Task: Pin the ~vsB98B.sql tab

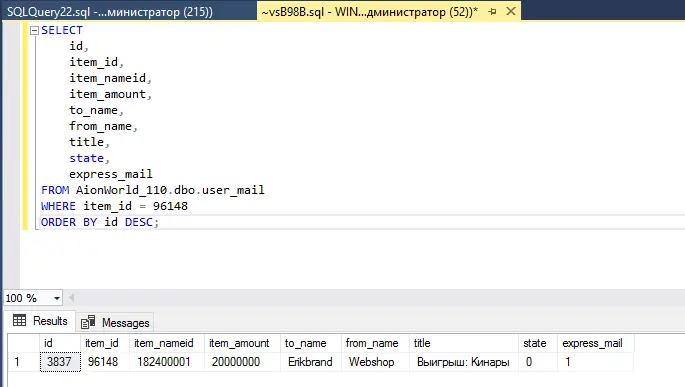Action: [492, 12]
